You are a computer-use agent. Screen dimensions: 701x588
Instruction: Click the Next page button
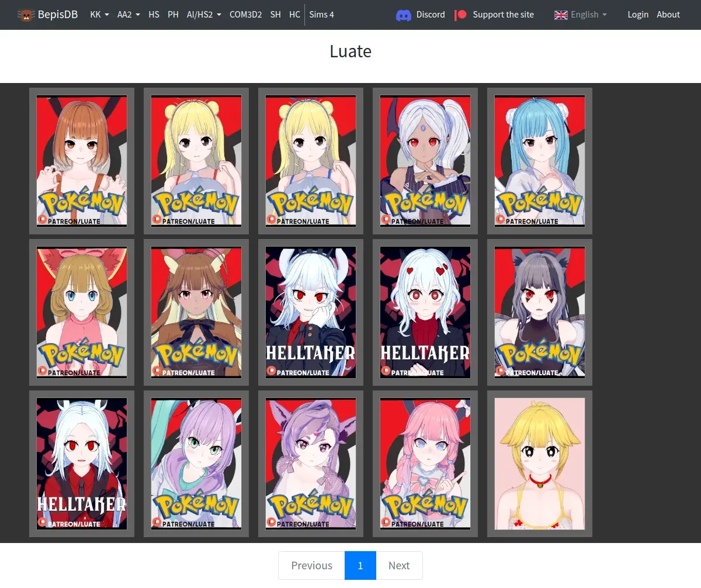pyautogui.click(x=399, y=565)
